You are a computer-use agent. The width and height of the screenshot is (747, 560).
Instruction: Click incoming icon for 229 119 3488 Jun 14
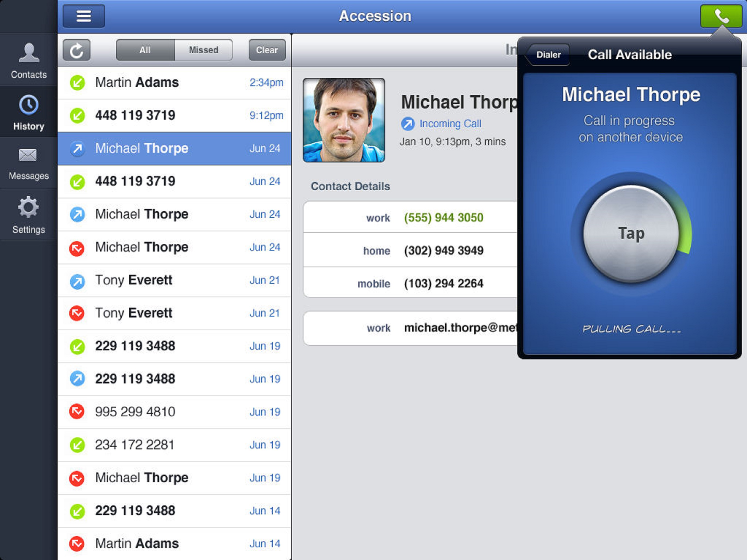[77, 511]
